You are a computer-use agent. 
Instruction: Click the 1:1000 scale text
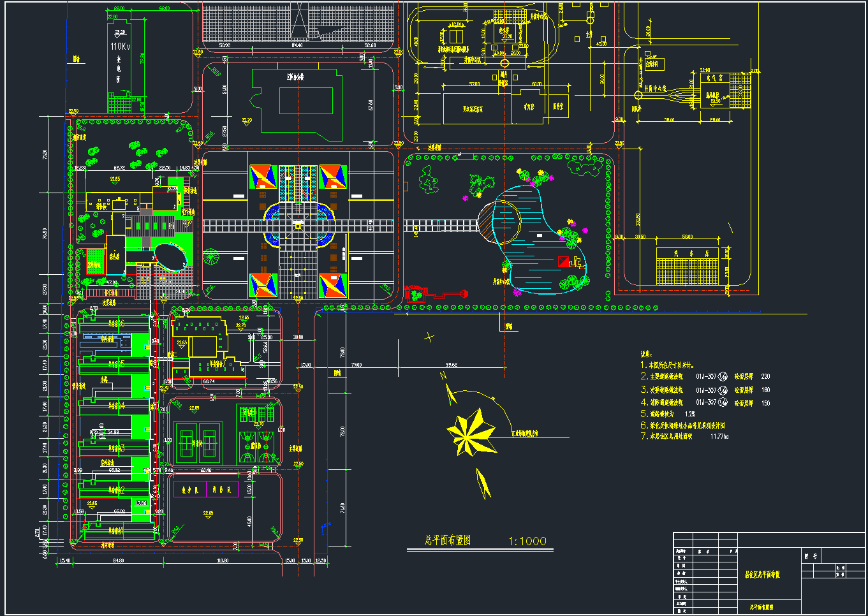(527, 541)
